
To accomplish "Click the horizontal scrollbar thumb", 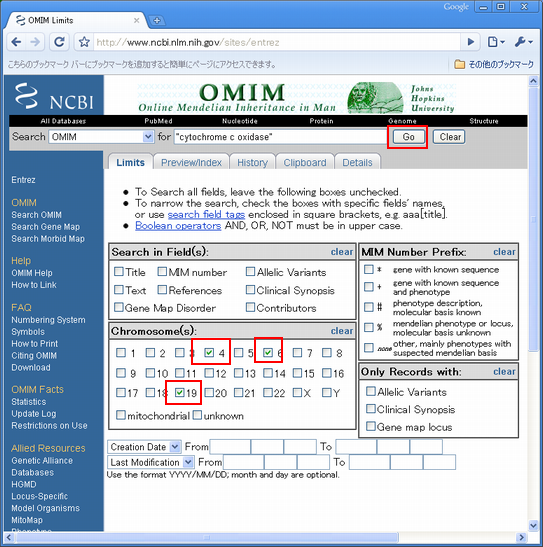I will coord(207,538).
